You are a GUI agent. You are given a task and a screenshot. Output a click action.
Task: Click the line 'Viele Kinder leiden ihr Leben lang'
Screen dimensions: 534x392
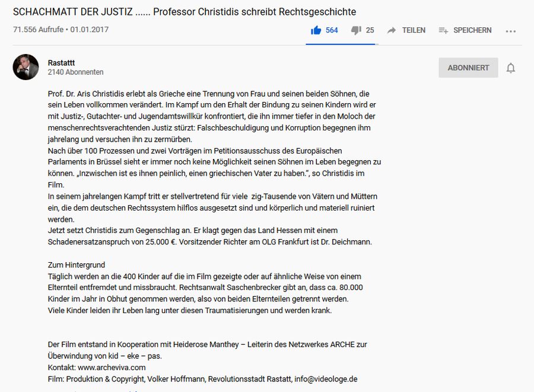[190, 310]
